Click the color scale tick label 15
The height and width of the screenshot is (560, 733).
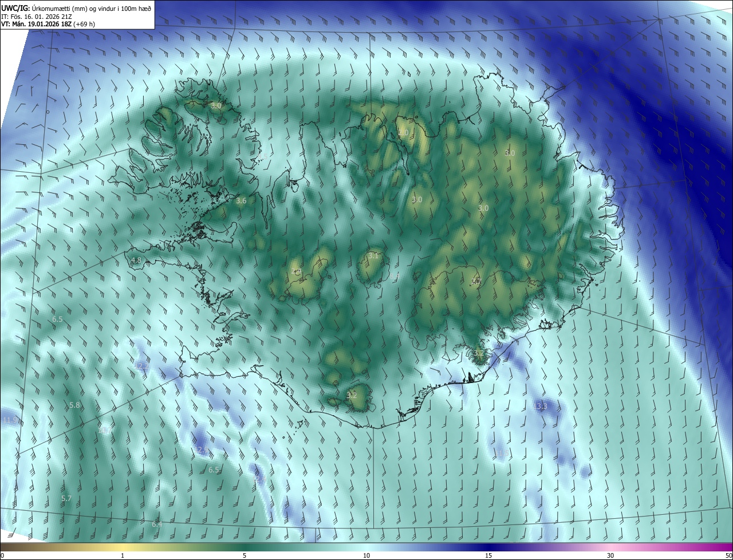(x=488, y=555)
